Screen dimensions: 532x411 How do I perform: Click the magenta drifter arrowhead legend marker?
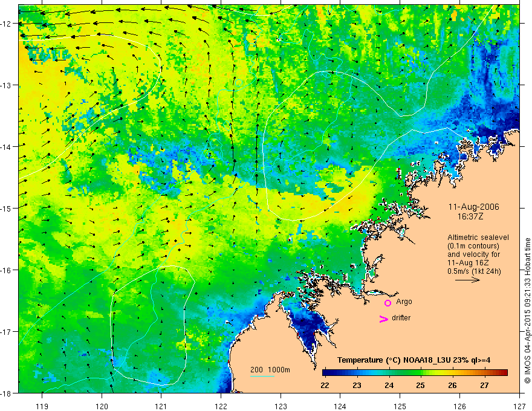click(383, 319)
